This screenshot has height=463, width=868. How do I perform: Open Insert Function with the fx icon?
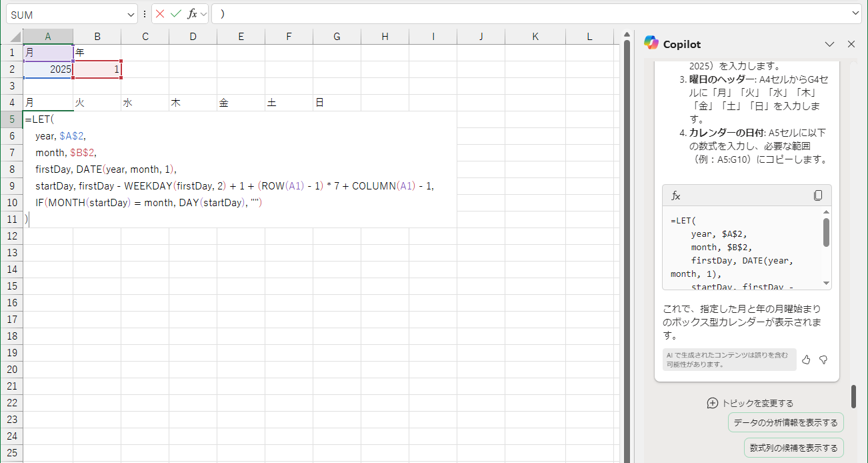click(x=192, y=14)
